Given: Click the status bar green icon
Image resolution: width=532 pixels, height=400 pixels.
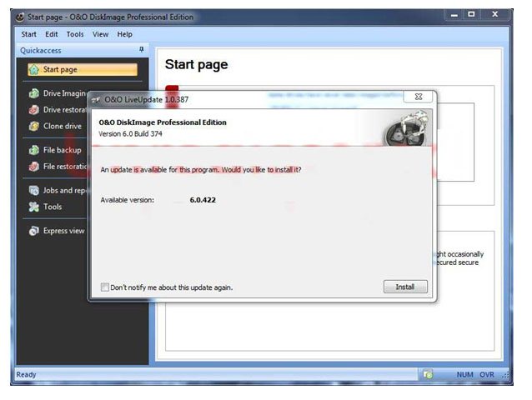Looking at the screenshot, I should coord(428,374).
